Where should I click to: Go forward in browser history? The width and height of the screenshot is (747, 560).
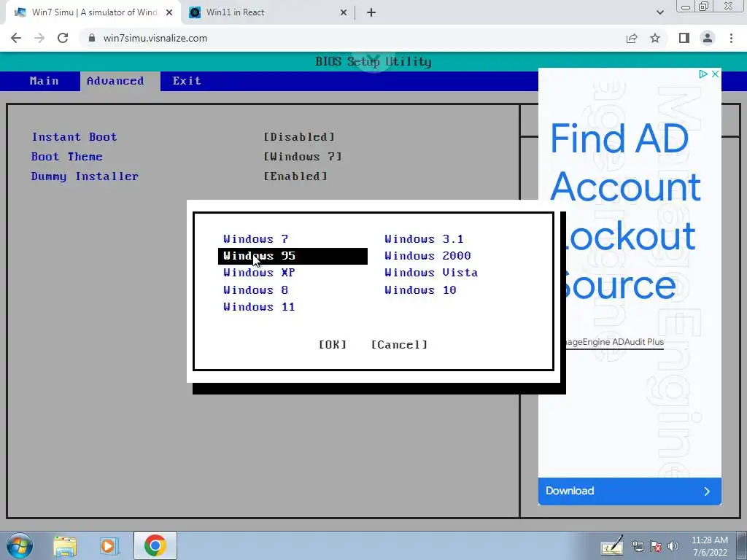coord(39,38)
